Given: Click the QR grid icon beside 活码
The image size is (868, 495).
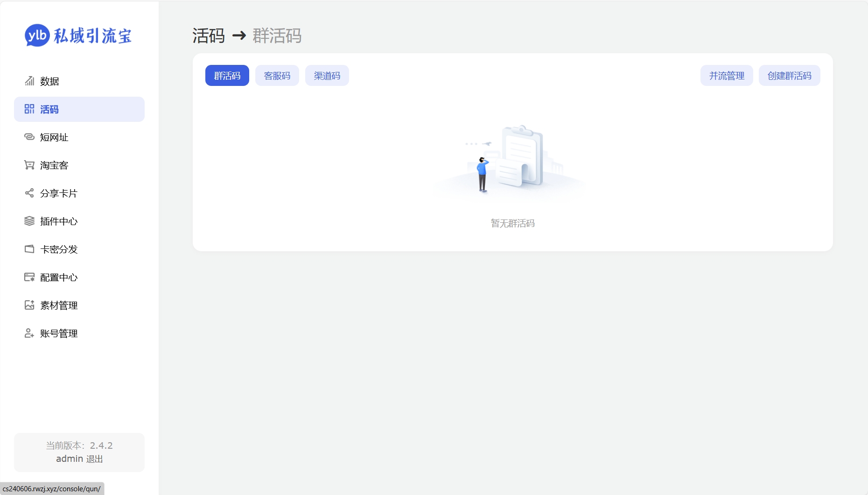Looking at the screenshot, I should pyautogui.click(x=29, y=109).
